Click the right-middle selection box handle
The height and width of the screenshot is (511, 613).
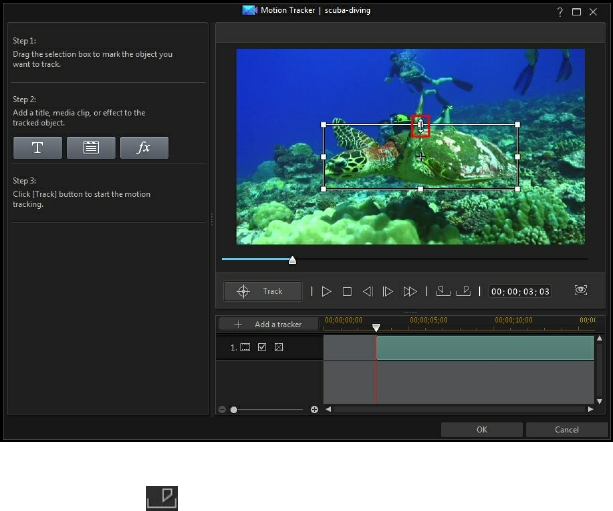tap(518, 157)
